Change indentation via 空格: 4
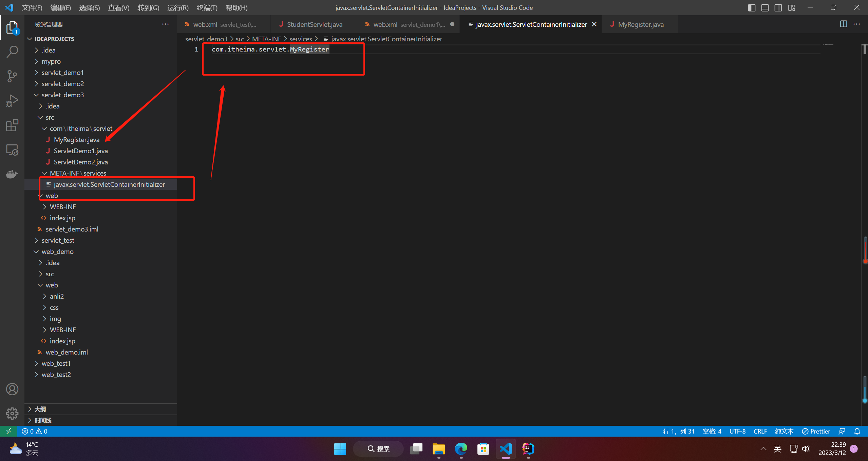 (x=712, y=431)
